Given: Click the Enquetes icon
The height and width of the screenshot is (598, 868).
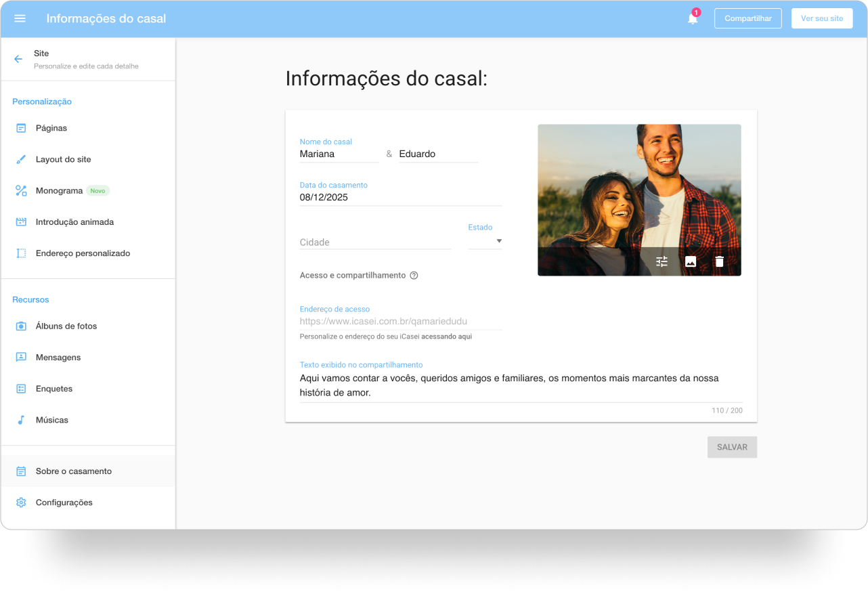Looking at the screenshot, I should 21,389.
